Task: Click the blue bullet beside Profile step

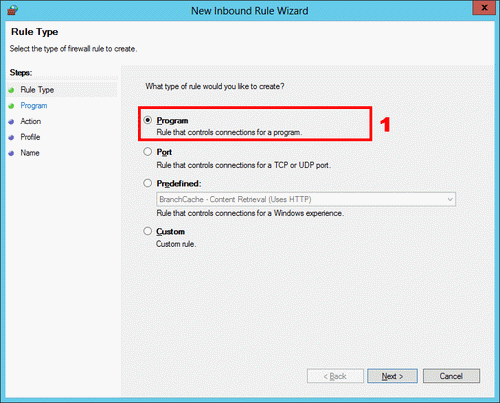Action: pos(11,137)
